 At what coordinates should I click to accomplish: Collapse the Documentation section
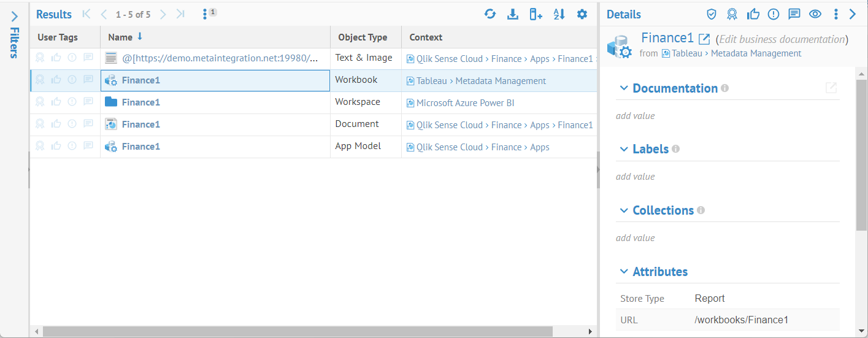click(x=624, y=88)
